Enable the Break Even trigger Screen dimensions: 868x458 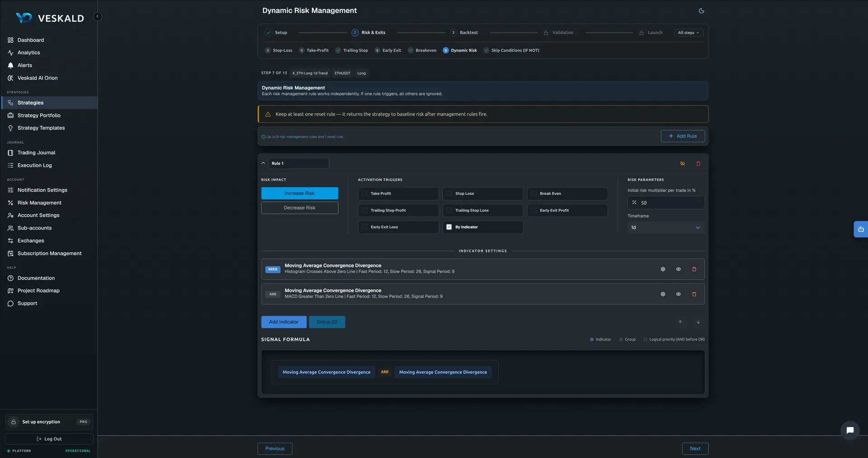click(567, 194)
